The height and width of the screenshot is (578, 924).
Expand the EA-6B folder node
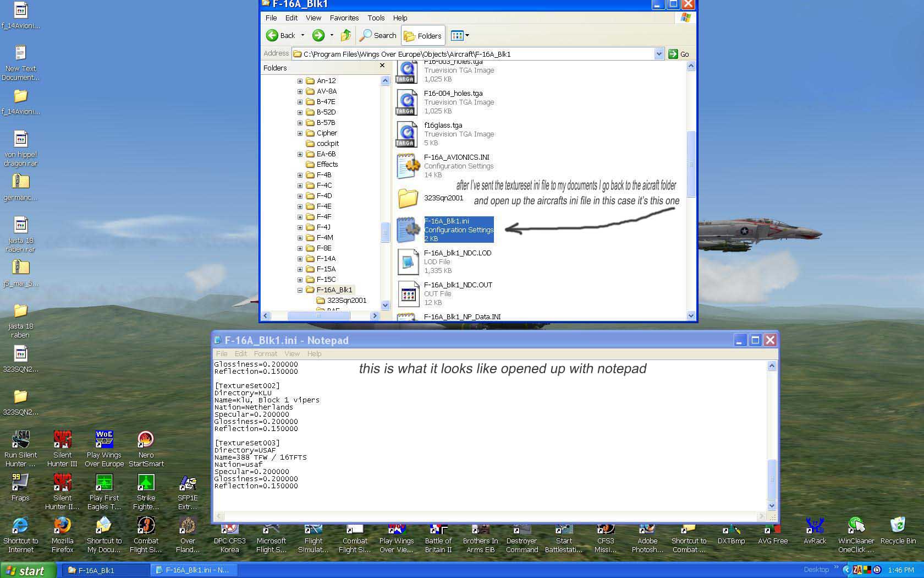point(300,154)
